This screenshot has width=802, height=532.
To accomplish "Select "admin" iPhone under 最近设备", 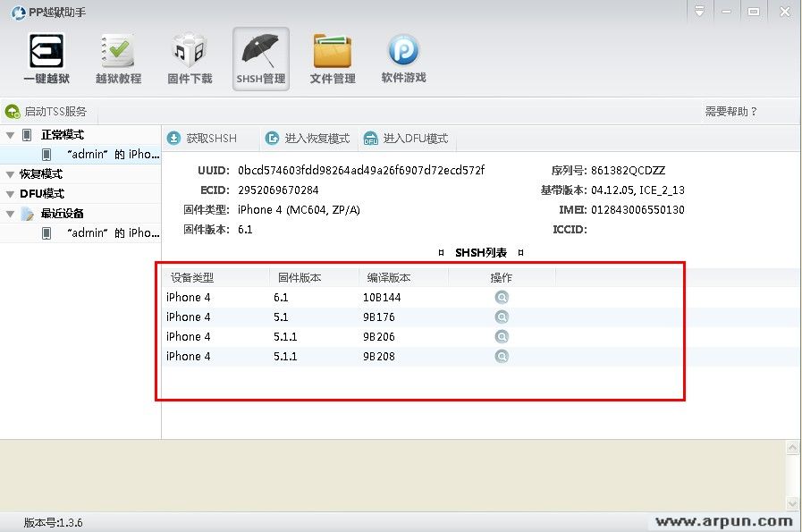I will 80,232.
